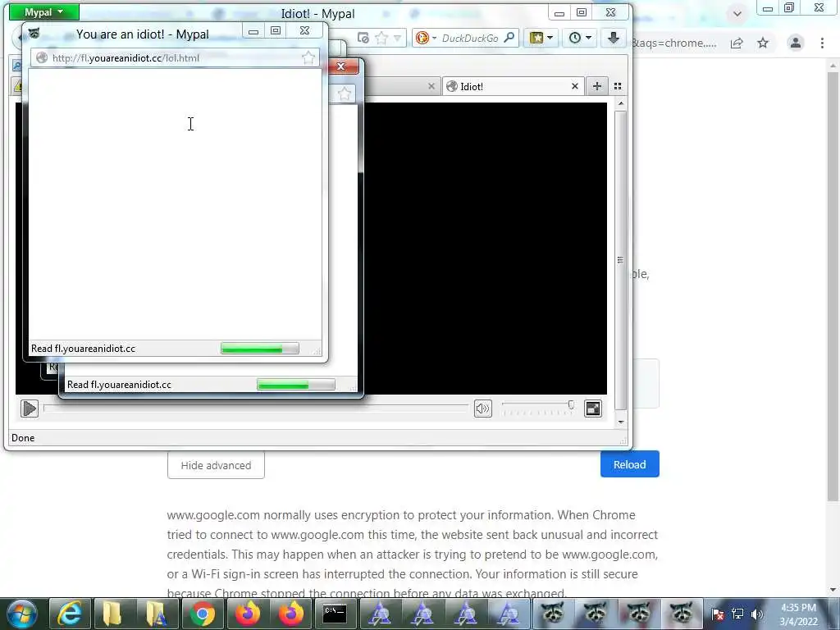This screenshot has height=630, width=840.
Task: Click the video volume slider
Action: click(x=538, y=409)
